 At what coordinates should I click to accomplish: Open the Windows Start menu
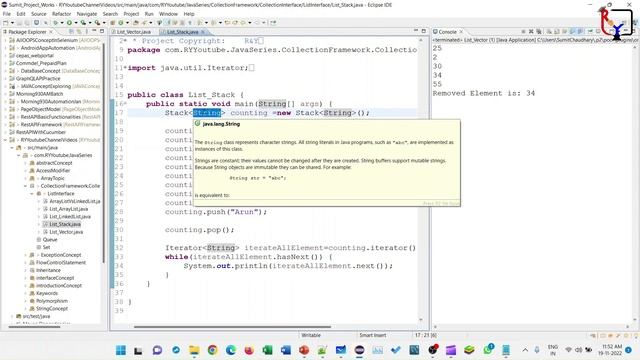pyautogui.click(x=121, y=350)
